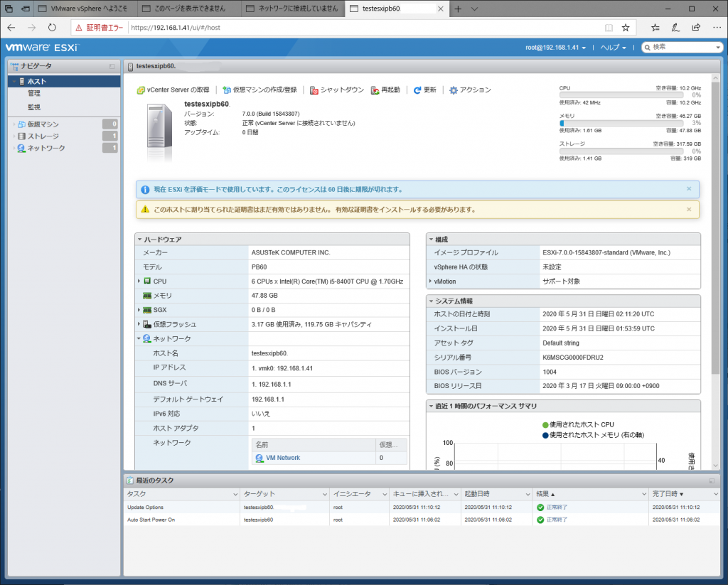Collapse the ハードウェア section

[139, 240]
